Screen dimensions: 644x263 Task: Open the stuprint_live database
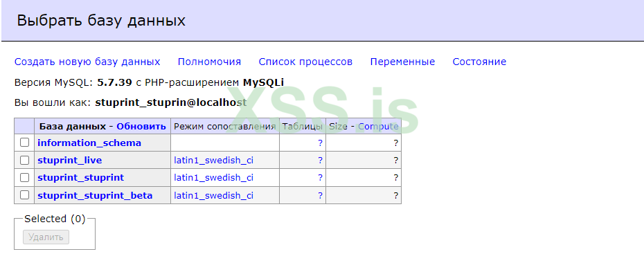click(x=70, y=160)
